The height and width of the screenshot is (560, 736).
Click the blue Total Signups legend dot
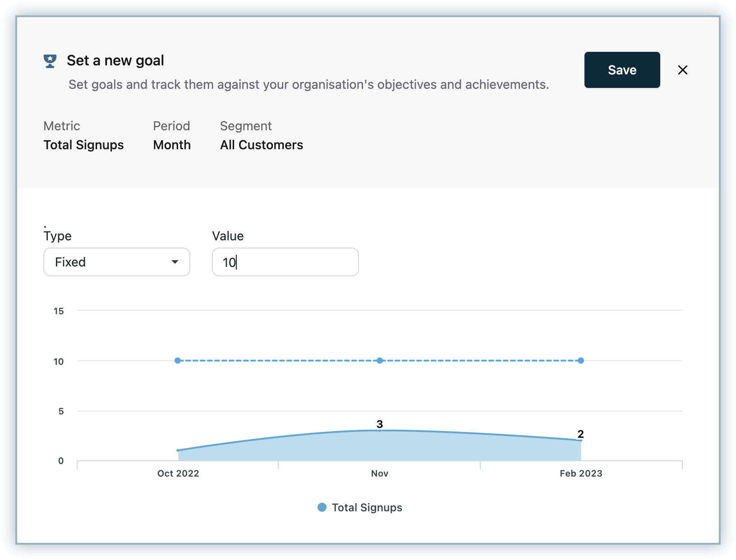click(x=322, y=507)
